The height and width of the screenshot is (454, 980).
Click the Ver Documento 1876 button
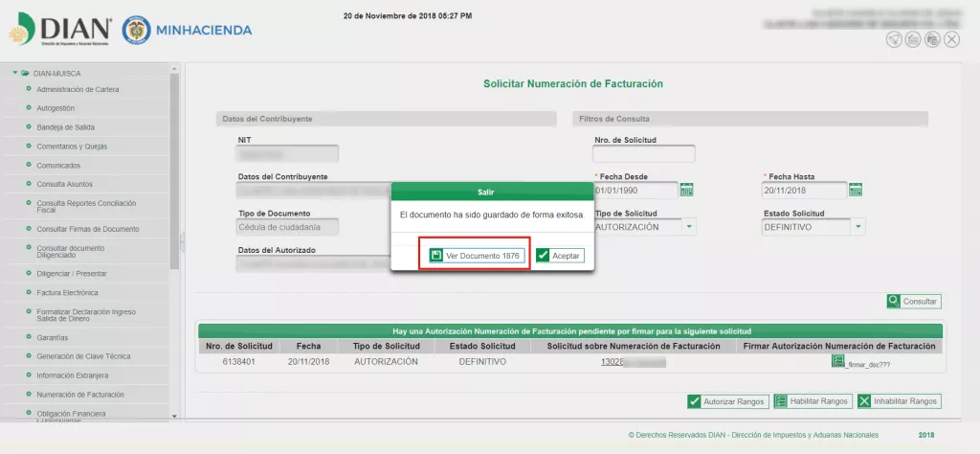tap(475, 256)
